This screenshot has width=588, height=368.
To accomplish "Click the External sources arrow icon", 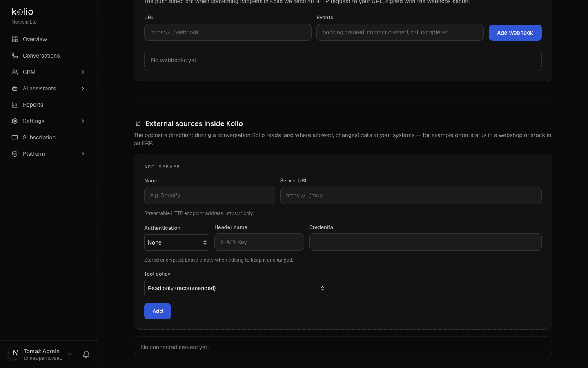I will pyautogui.click(x=138, y=123).
